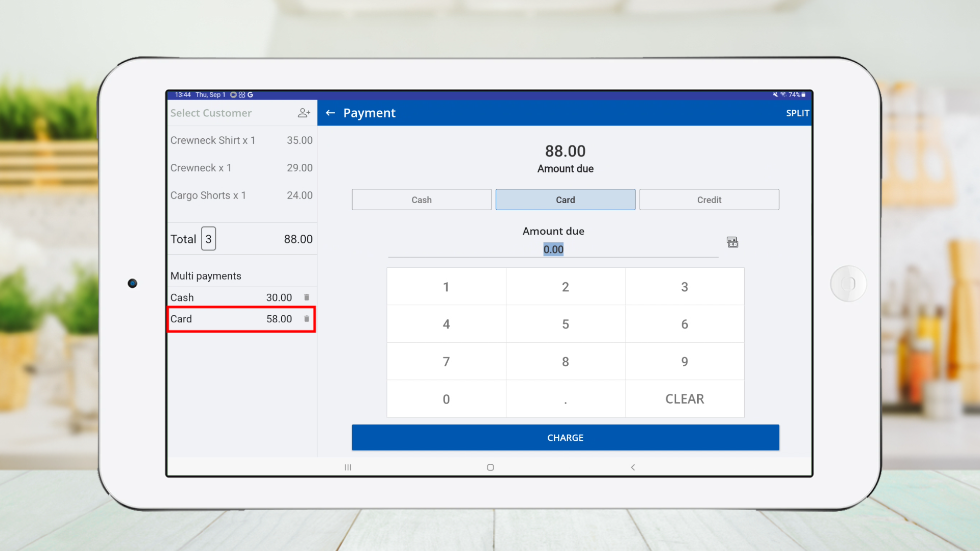Tap the back arrow beside Payment
Image resolution: width=980 pixels, height=551 pixels.
pyautogui.click(x=330, y=113)
